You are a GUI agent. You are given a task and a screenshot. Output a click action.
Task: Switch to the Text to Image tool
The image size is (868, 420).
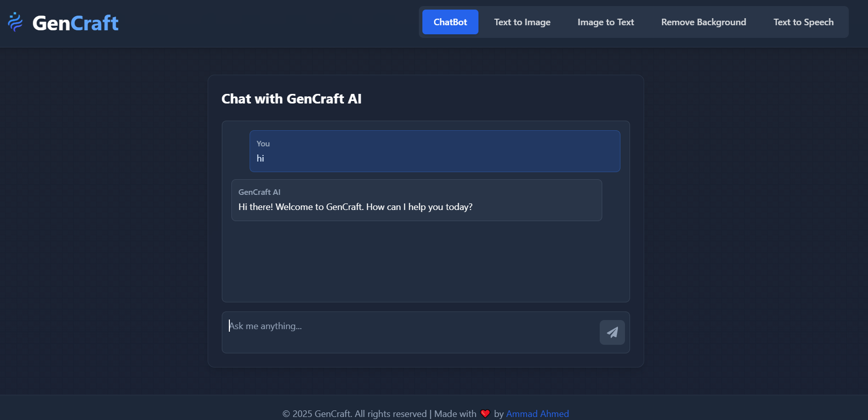click(x=522, y=22)
